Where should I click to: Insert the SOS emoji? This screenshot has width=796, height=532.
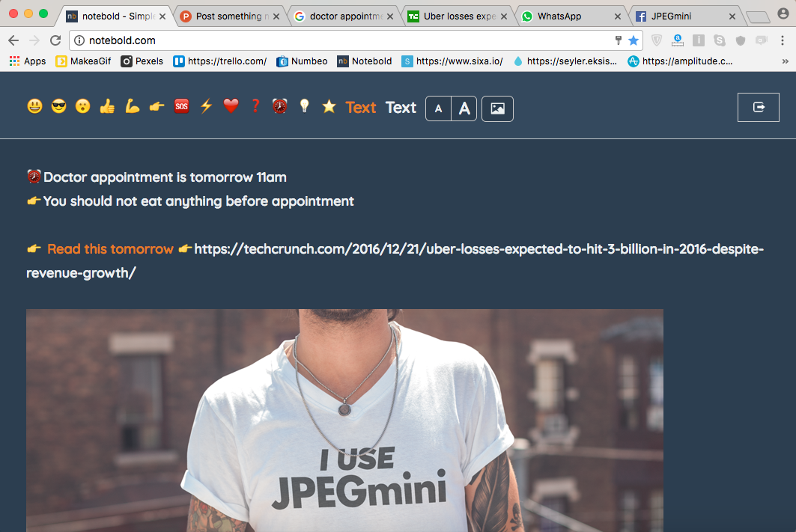coord(181,106)
